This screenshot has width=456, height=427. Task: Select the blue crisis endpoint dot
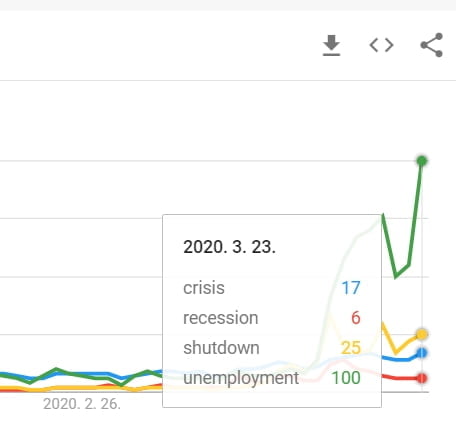pos(422,353)
